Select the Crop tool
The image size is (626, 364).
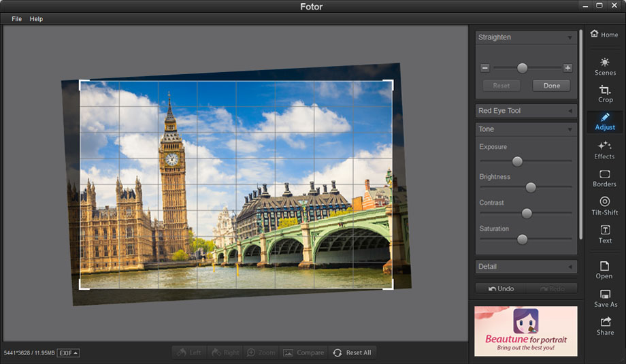604,94
